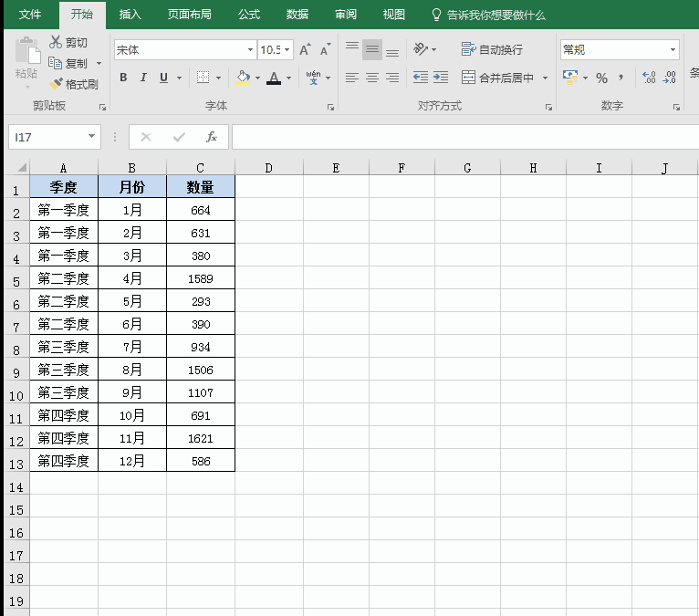
Task: Open Number (数字) group dialog launcher
Action: click(676, 107)
